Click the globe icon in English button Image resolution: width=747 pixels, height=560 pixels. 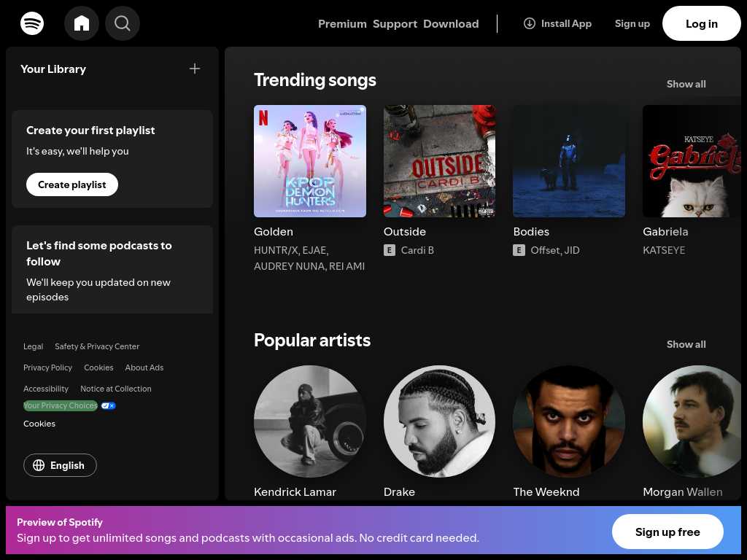(x=39, y=465)
